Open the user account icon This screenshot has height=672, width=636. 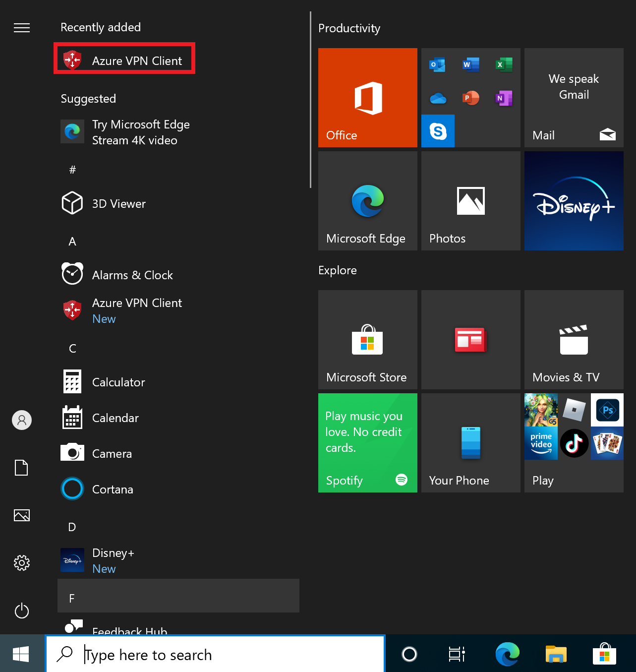point(22,420)
